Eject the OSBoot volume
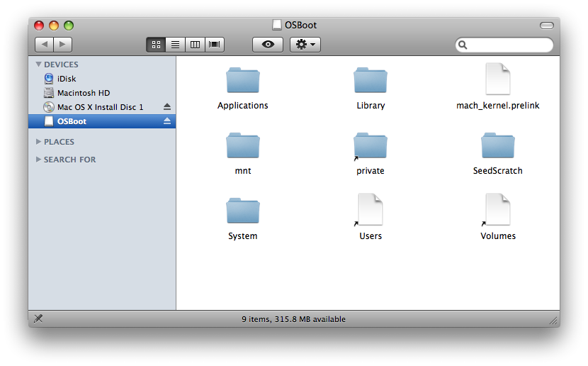Viewport: 588px width, 366px height. [167, 121]
